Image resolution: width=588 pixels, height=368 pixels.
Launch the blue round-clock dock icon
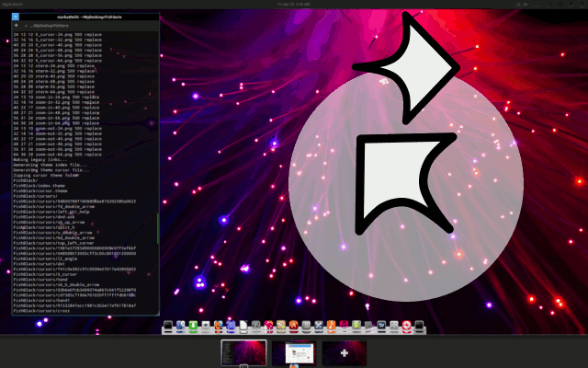[231, 326]
